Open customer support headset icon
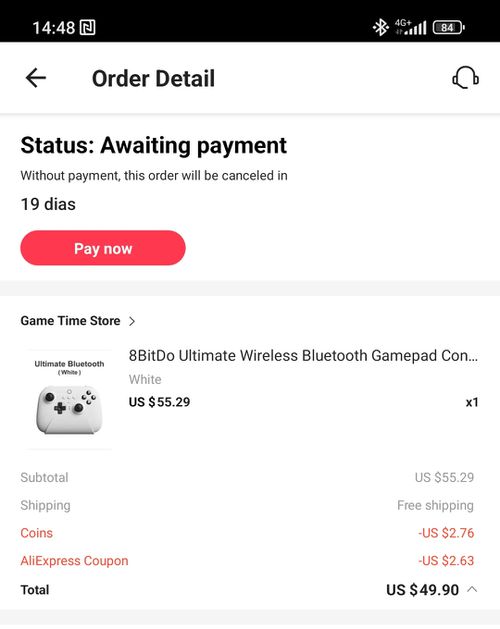 [465, 77]
